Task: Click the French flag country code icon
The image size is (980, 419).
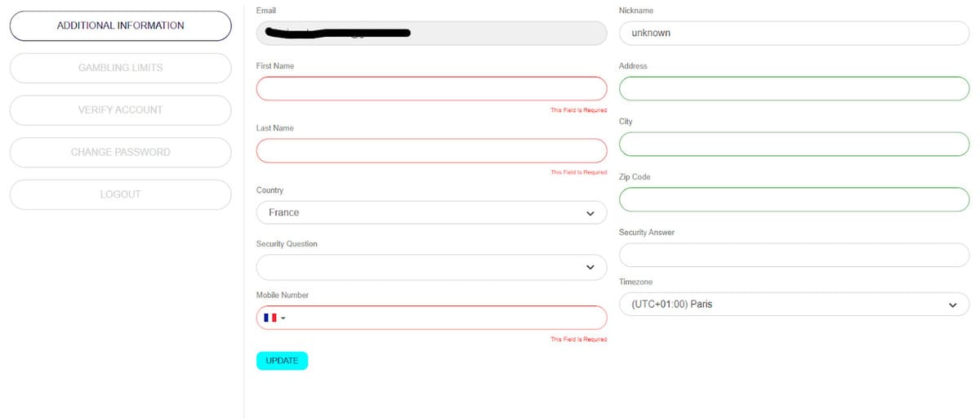Action: (x=270, y=318)
